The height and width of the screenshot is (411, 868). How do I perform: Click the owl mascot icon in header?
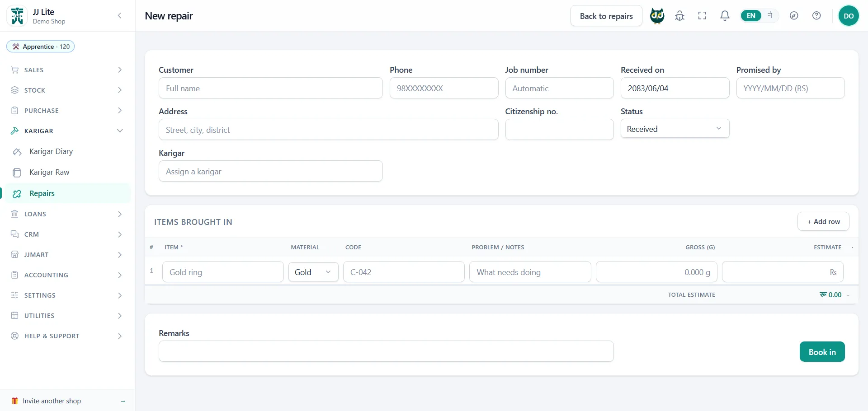pos(657,16)
